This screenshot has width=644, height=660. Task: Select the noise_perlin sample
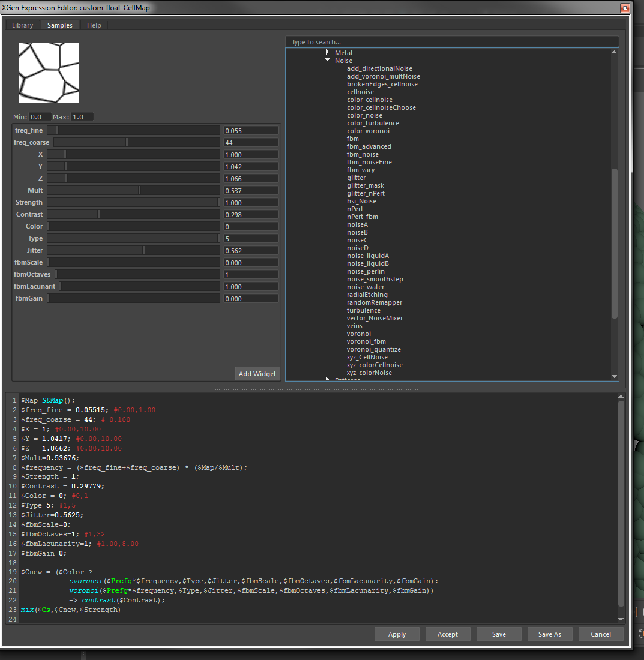(x=366, y=271)
